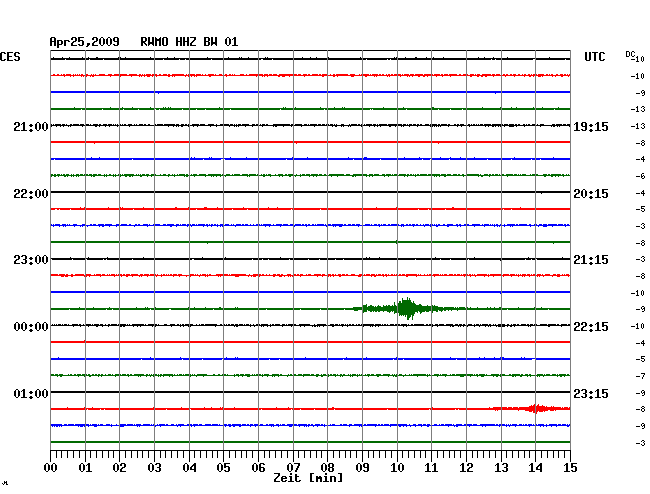The width and height of the screenshot is (650, 494).
Task: Select the 22:00 CES time label
Action: [x=31, y=194]
